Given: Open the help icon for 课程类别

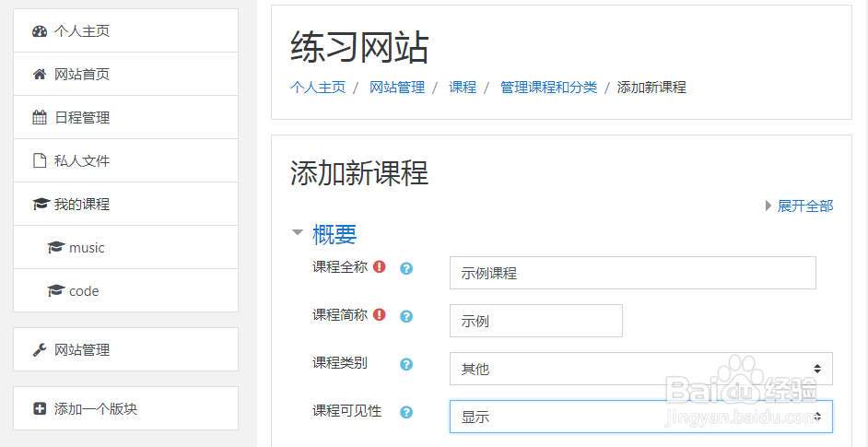Looking at the screenshot, I should (x=406, y=365).
